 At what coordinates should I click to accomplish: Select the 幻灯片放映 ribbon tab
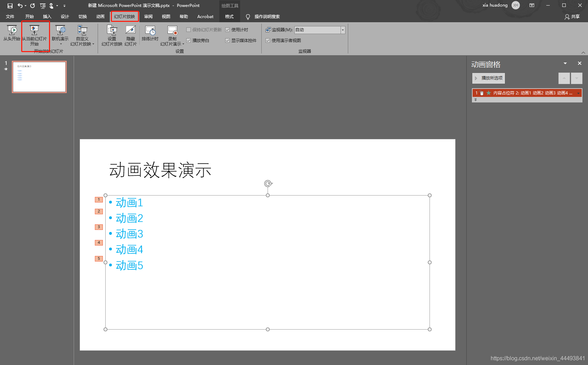click(125, 17)
